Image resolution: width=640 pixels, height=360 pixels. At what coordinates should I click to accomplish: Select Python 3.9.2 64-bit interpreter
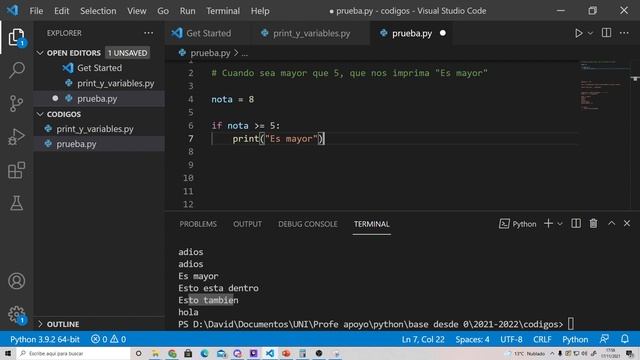pos(45,339)
